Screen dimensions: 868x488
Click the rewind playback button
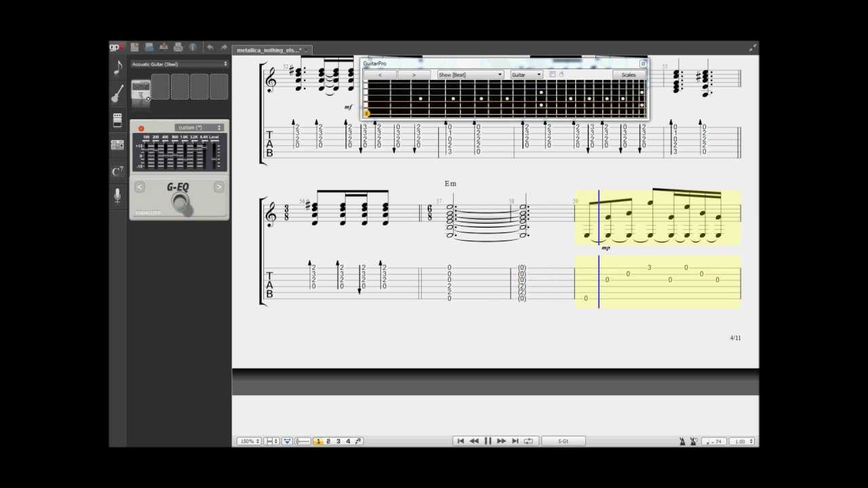tap(474, 441)
